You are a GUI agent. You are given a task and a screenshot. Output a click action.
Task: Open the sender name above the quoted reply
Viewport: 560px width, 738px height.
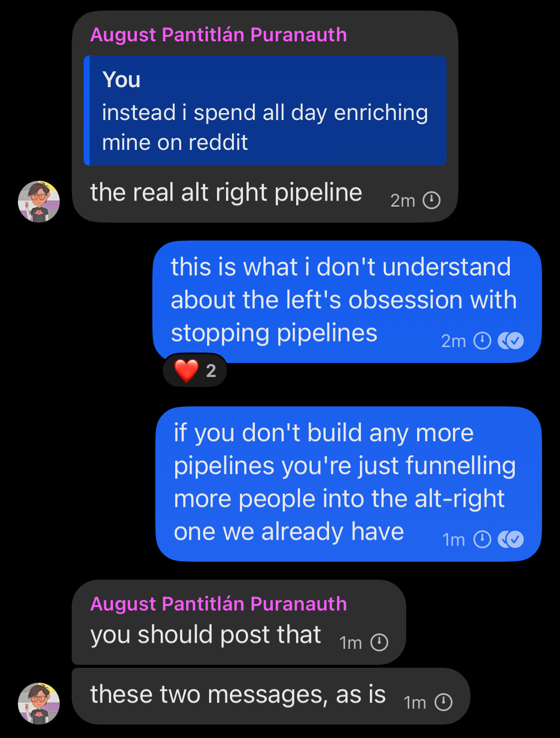(x=219, y=35)
